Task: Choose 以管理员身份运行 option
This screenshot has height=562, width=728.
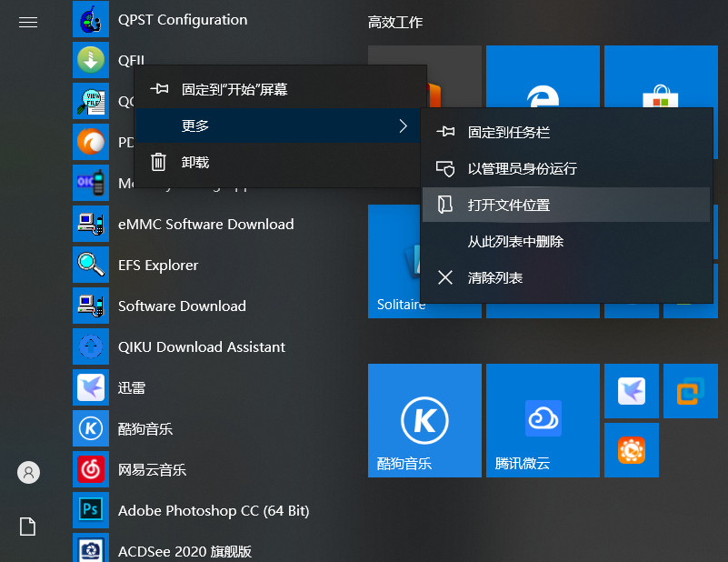Action: pyautogui.click(x=566, y=168)
